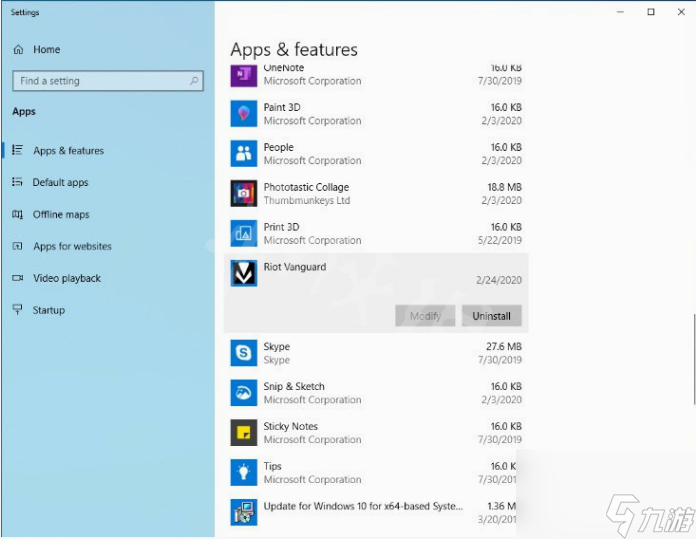Click the Riot Vanguard app icon
The image size is (696, 539).
244,273
